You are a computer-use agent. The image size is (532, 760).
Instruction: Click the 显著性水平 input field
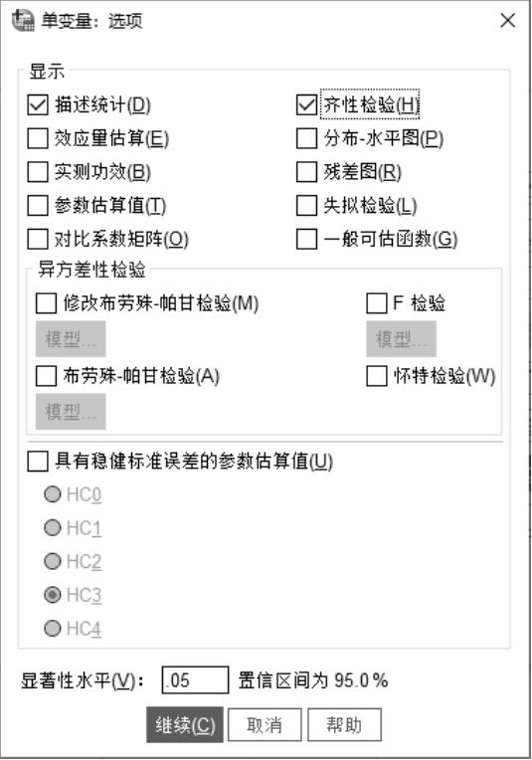pyautogui.click(x=195, y=680)
